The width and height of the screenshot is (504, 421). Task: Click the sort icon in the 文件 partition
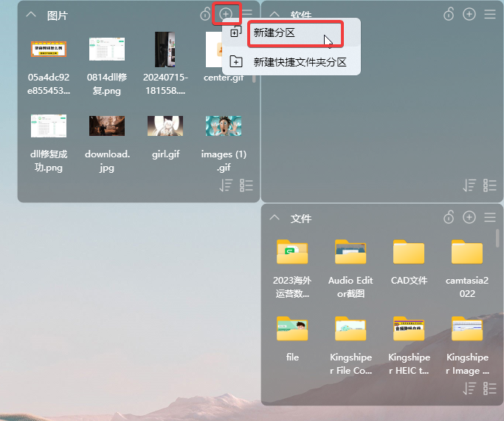coord(469,389)
